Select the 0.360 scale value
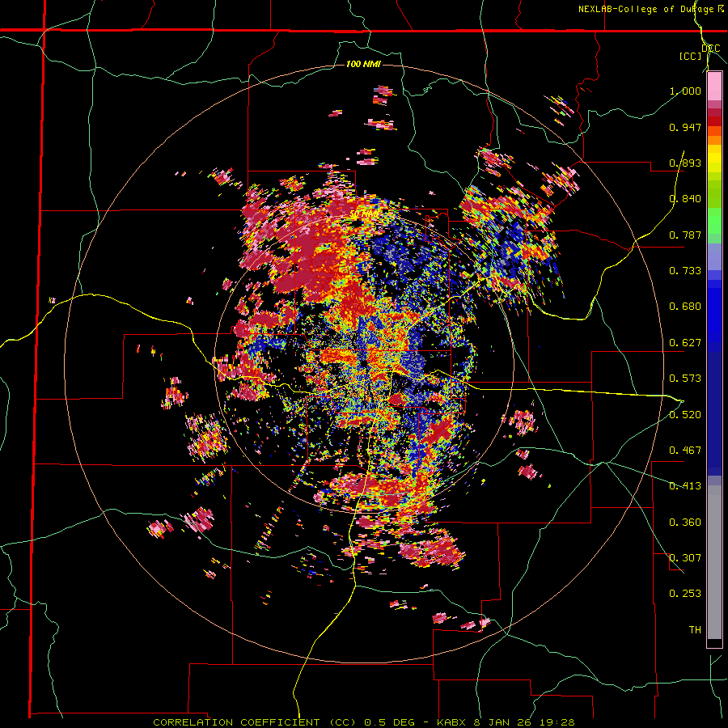Image resolution: width=728 pixels, height=728 pixels. [685, 523]
